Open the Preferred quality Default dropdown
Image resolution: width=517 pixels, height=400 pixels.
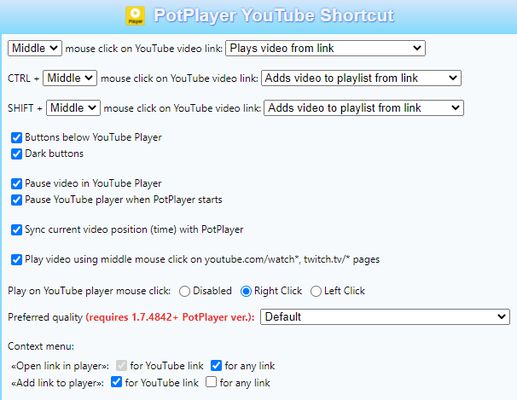(x=385, y=317)
